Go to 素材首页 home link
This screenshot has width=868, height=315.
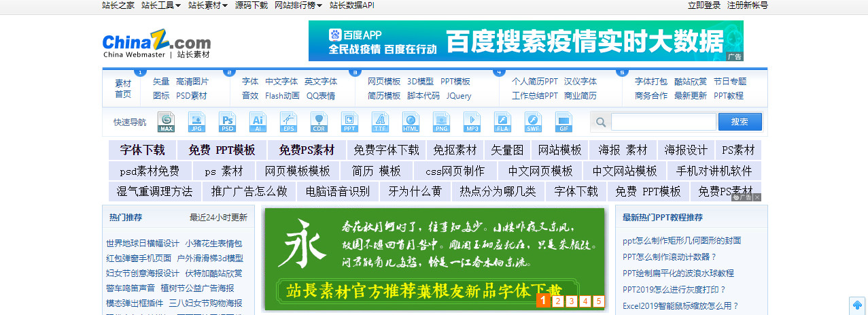click(x=123, y=88)
